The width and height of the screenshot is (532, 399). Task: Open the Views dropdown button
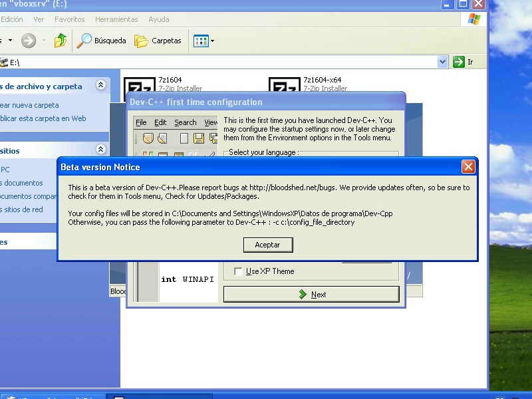tap(204, 41)
